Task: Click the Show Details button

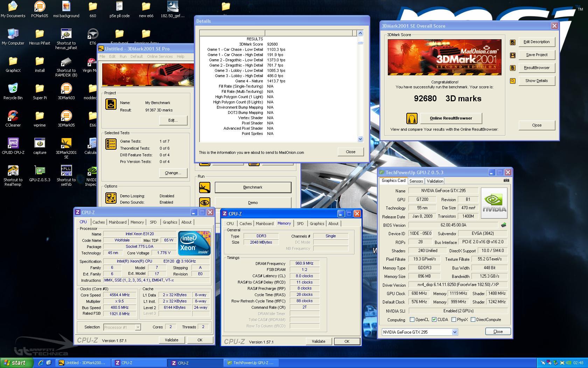Action: (x=537, y=81)
